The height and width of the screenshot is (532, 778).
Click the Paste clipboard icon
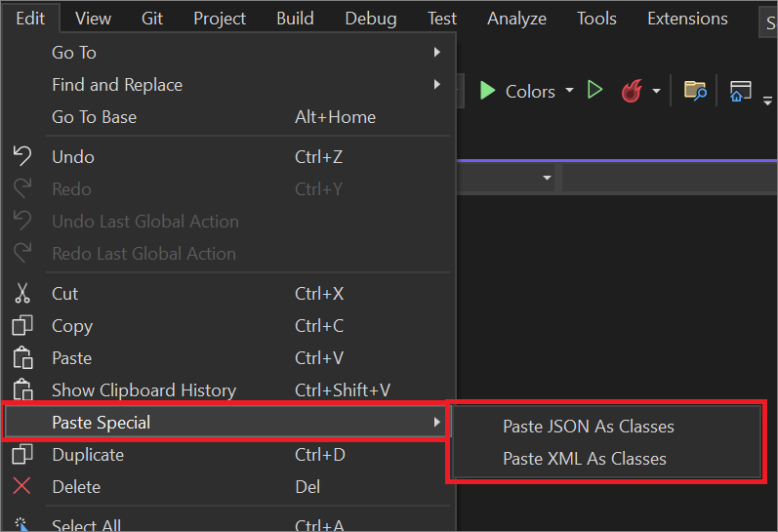[22, 358]
